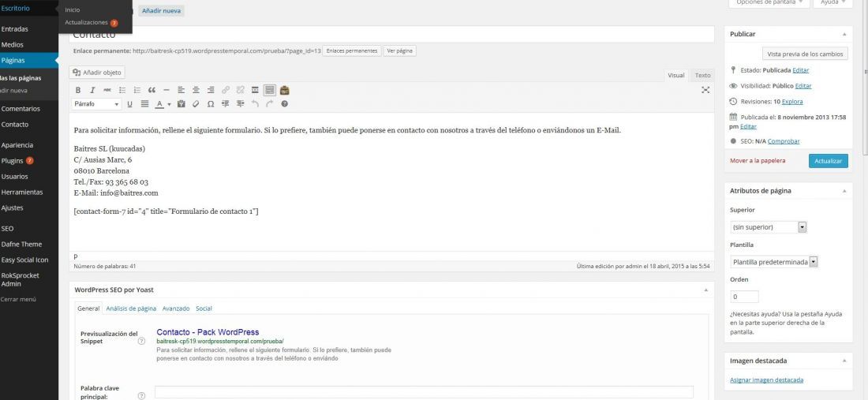868x400 pixels.
Task: Click the Ver página button
Action: click(x=400, y=51)
